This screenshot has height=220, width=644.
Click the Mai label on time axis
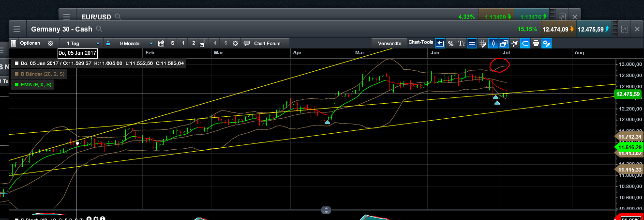[359, 52]
